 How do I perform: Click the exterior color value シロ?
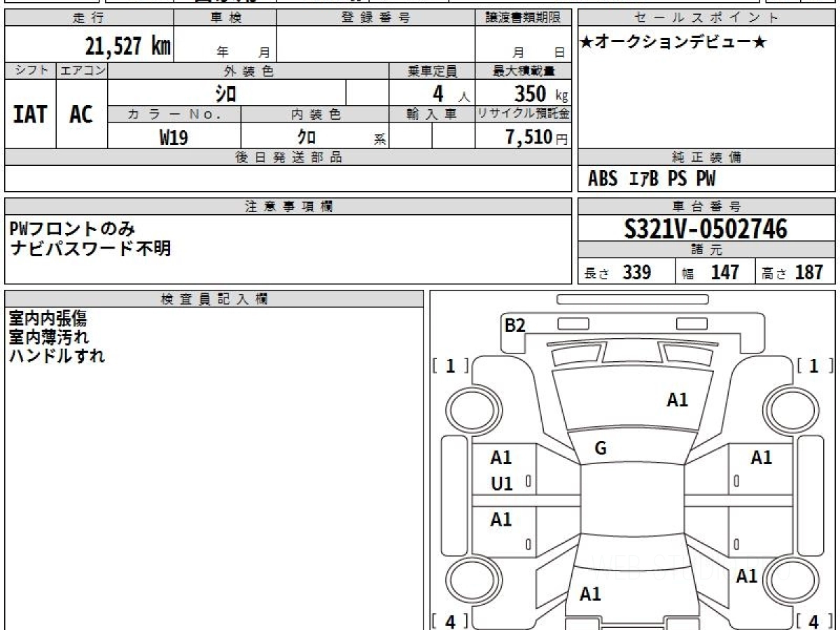tap(226, 93)
